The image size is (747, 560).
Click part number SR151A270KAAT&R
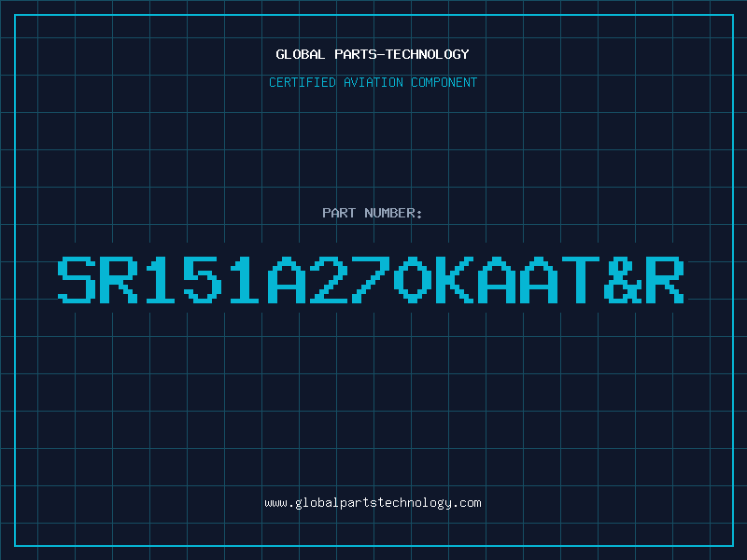pyautogui.click(x=371, y=280)
